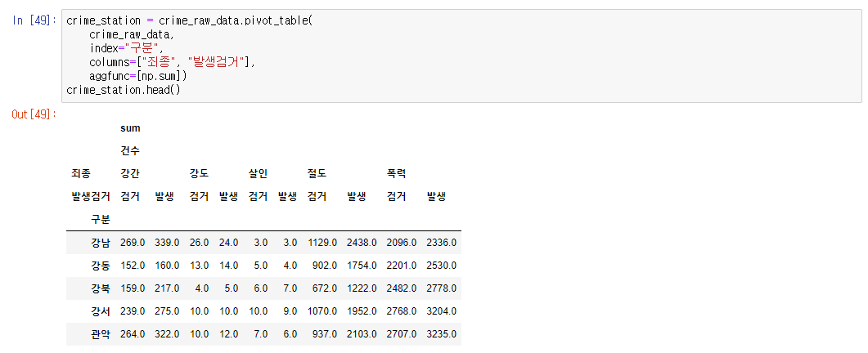Click the 검거 subheader under 강도
The image size is (868, 353).
point(199,196)
